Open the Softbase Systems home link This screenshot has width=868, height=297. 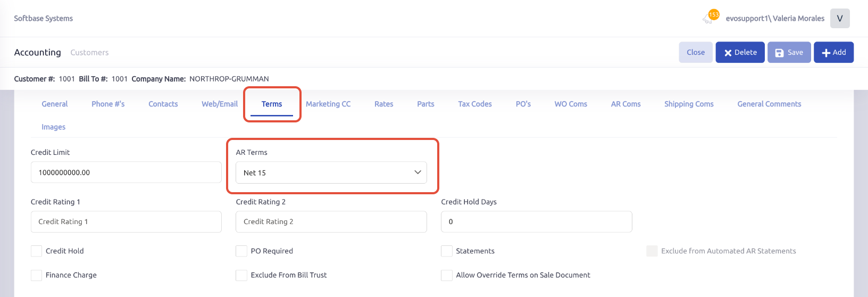[43, 18]
